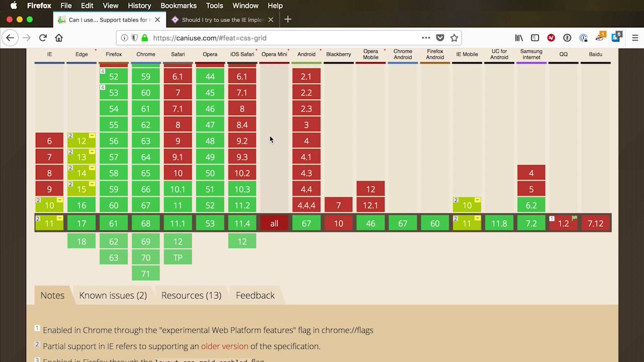
Task: Switch to Resources (13) tab
Action: point(191,295)
